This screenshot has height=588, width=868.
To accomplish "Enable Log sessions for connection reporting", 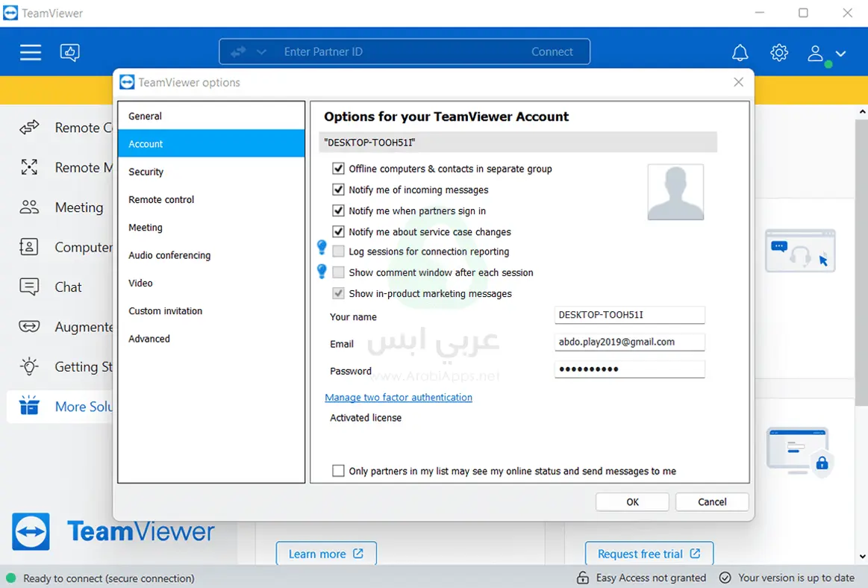I will click(x=339, y=251).
